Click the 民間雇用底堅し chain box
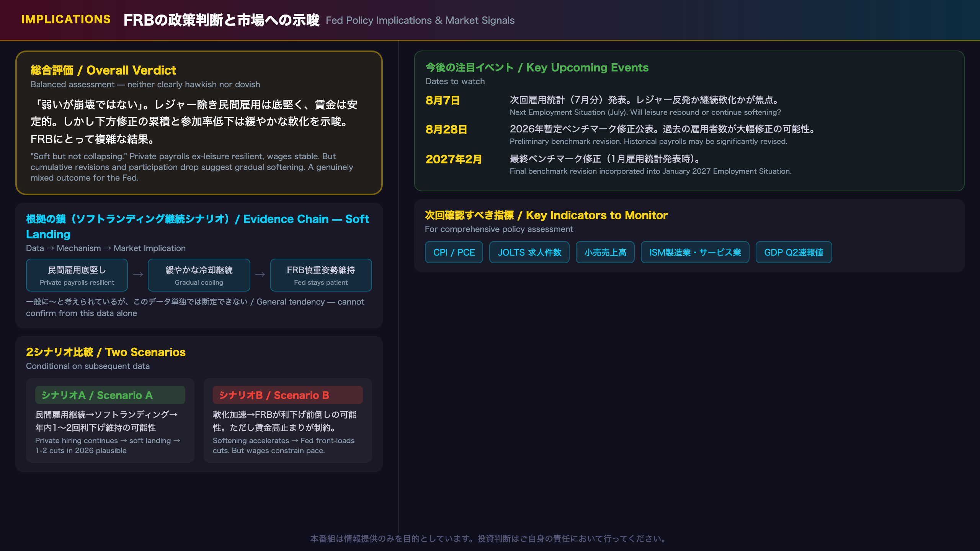This screenshot has width=980, height=551. (77, 275)
